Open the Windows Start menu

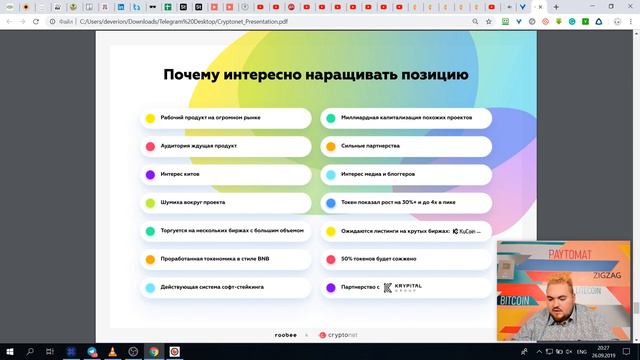click(10, 351)
